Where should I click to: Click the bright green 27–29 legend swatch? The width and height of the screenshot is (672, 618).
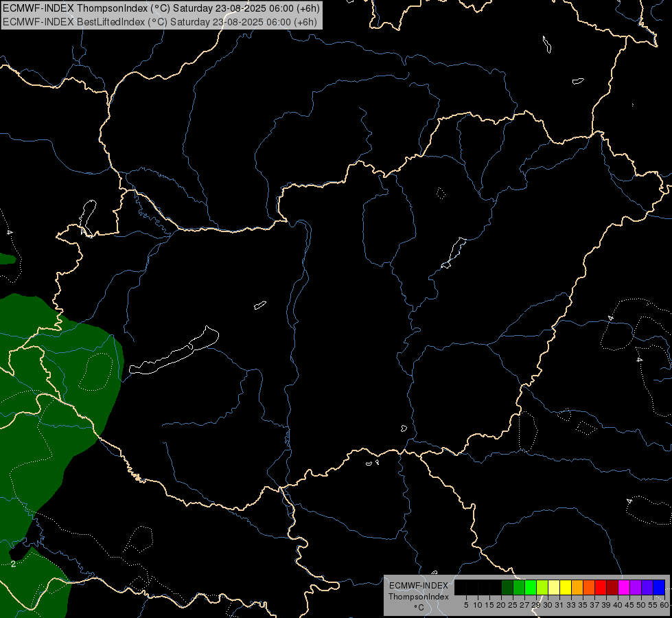[x=531, y=587]
